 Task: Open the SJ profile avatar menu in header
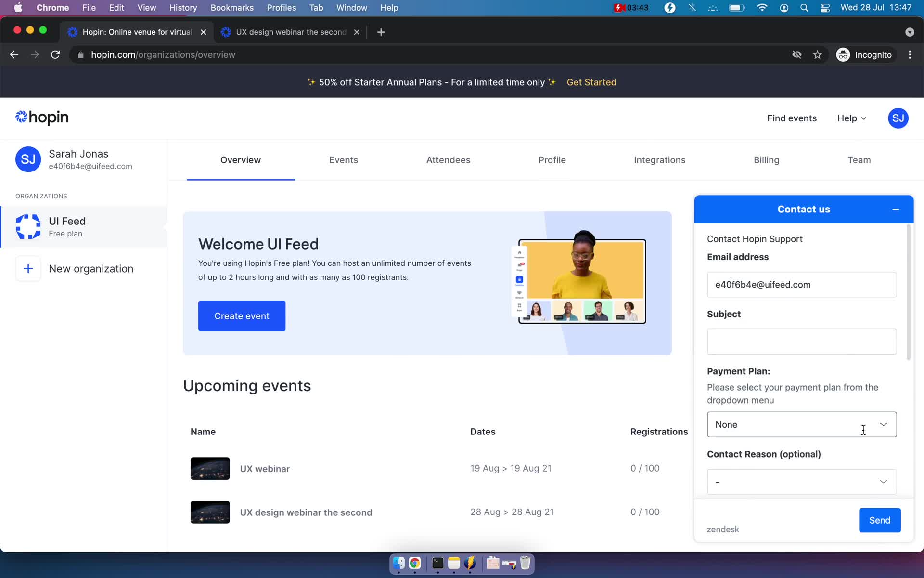click(x=898, y=118)
